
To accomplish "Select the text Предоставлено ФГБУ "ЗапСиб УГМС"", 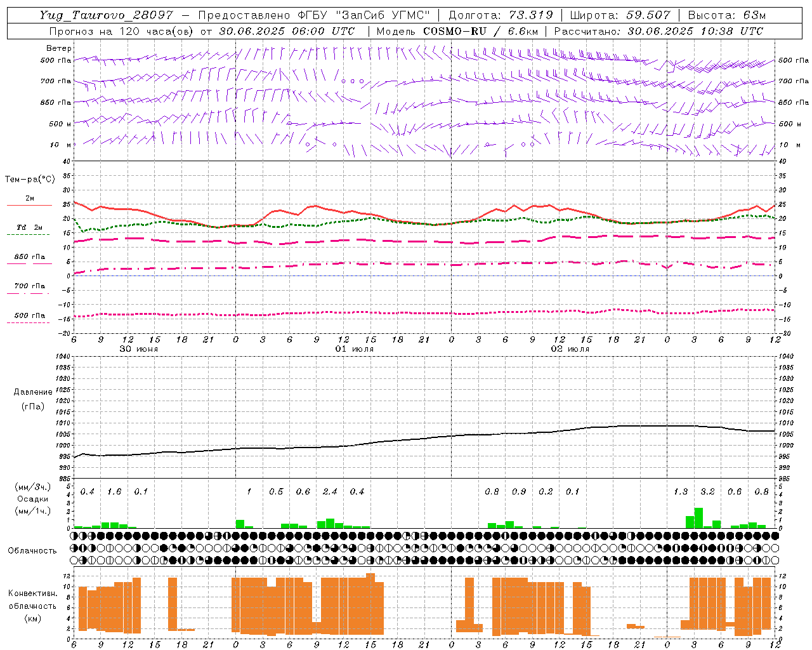I will pos(314,15).
